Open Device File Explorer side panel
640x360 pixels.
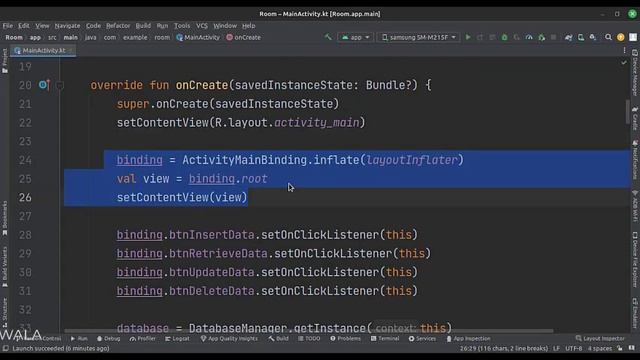point(635,260)
